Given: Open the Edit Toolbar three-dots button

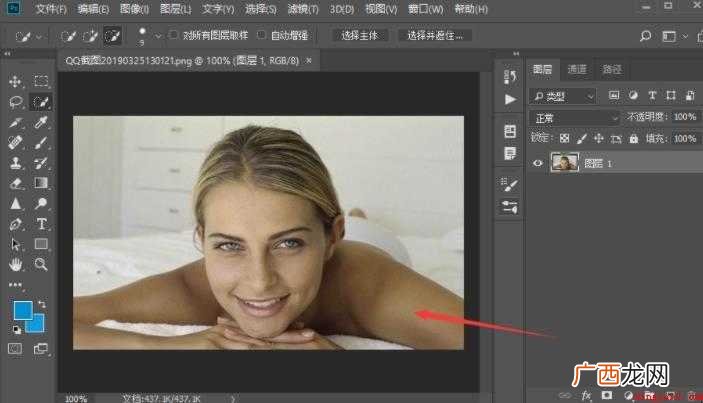Looking at the screenshot, I should [15, 285].
